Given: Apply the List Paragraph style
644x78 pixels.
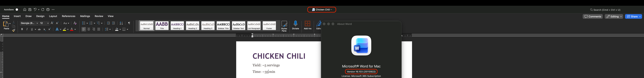Looking at the screenshot, I should (254, 26).
